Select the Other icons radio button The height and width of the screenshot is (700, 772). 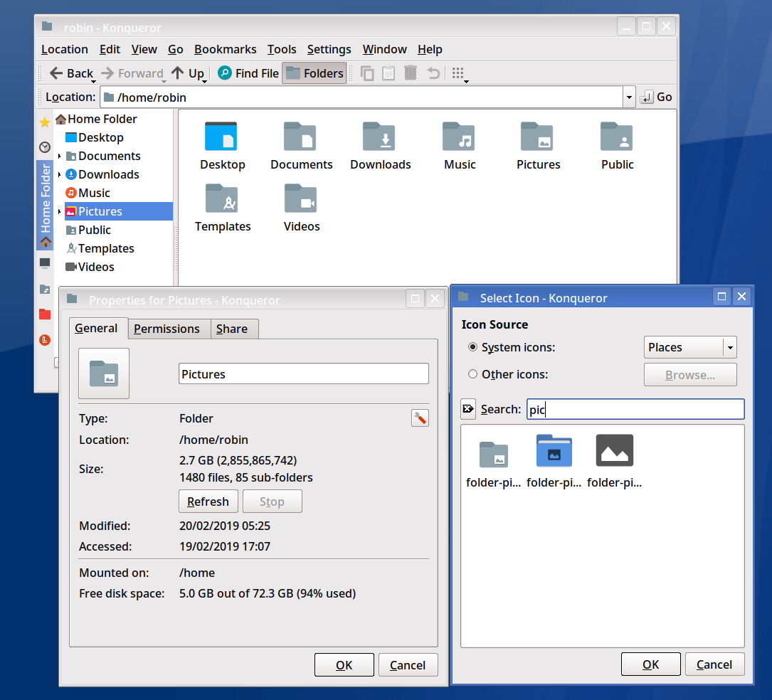pos(473,374)
